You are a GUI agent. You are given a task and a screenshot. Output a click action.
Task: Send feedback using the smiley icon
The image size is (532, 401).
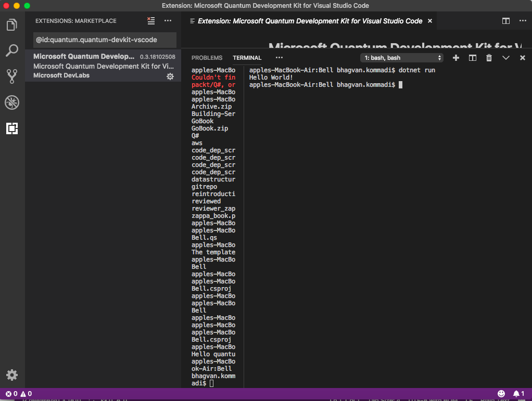click(x=501, y=394)
